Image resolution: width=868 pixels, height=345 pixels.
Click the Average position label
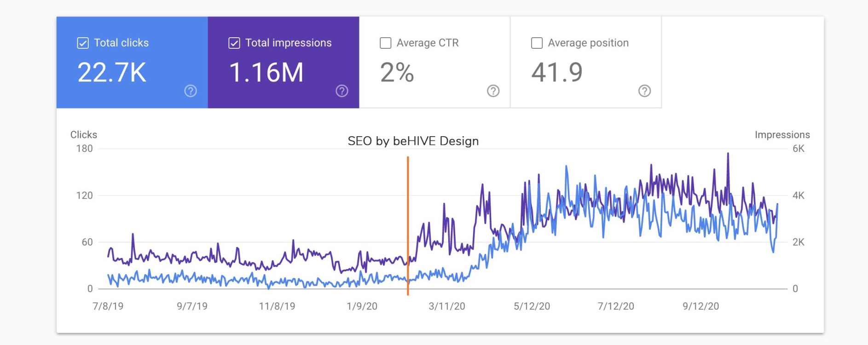[x=588, y=43]
